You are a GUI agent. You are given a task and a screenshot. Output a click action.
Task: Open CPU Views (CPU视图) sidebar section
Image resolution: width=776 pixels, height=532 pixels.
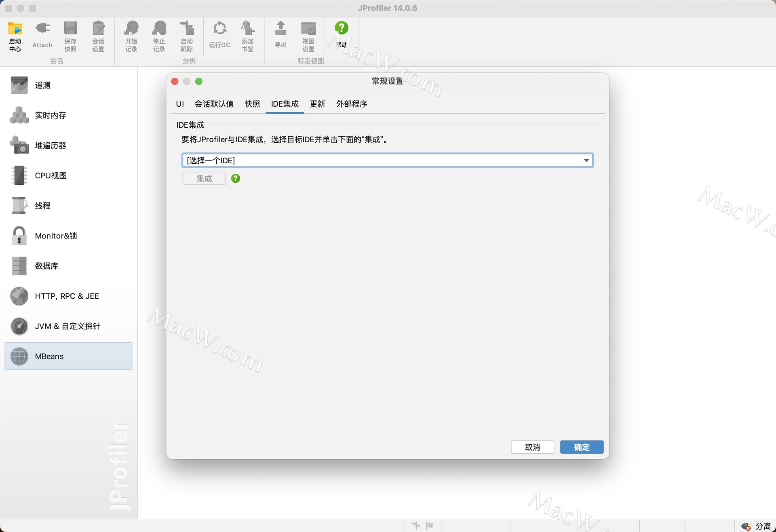pos(68,175)
